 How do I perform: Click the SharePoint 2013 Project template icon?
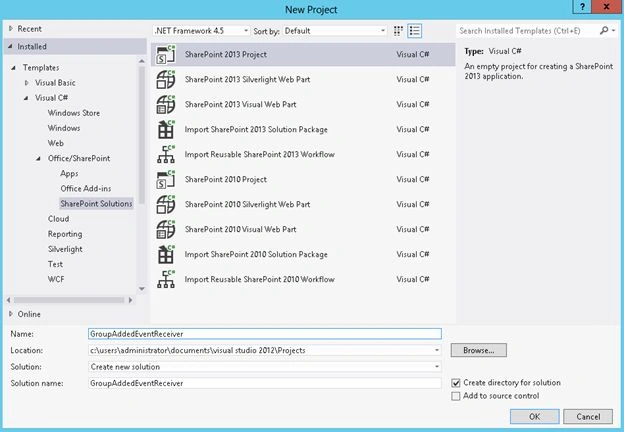click(166, 54)
